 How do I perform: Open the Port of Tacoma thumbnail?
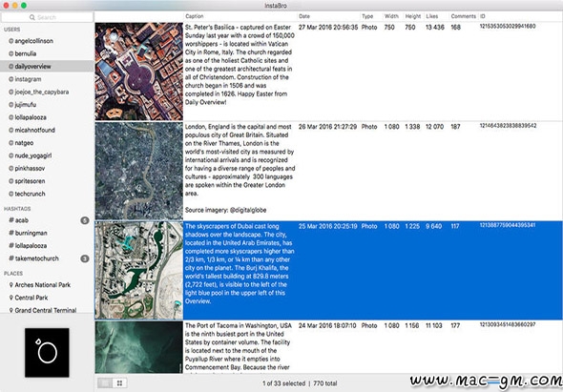pyautogui.click(x=139, y=347)
